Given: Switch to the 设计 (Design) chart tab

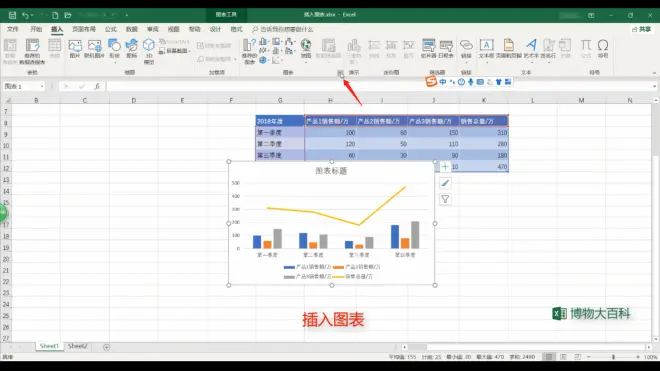Looking at the screenshot, I should (x=216, y=29).
